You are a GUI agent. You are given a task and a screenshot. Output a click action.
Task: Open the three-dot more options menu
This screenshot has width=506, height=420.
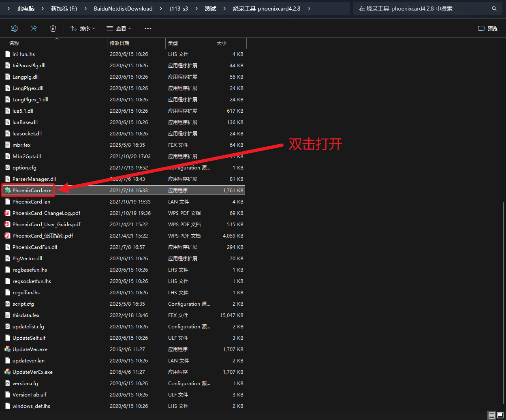[x=148, y=28]
